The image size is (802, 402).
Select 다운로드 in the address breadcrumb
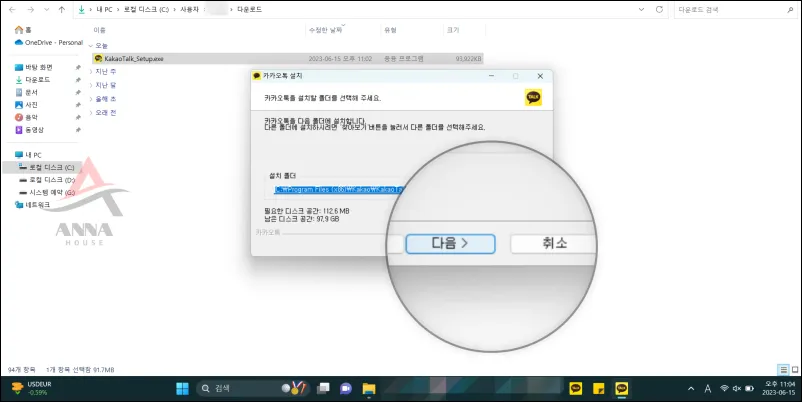point(249,10)
